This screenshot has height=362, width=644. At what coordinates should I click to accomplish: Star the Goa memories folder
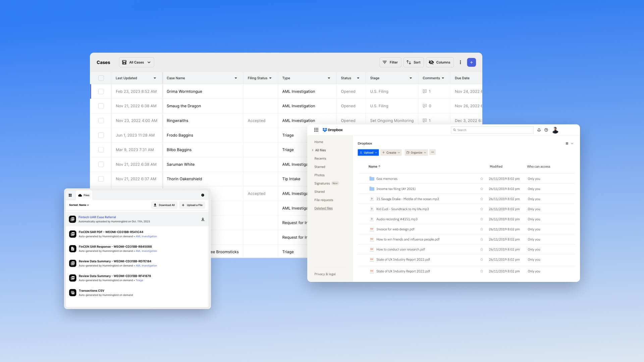[481, 179]
